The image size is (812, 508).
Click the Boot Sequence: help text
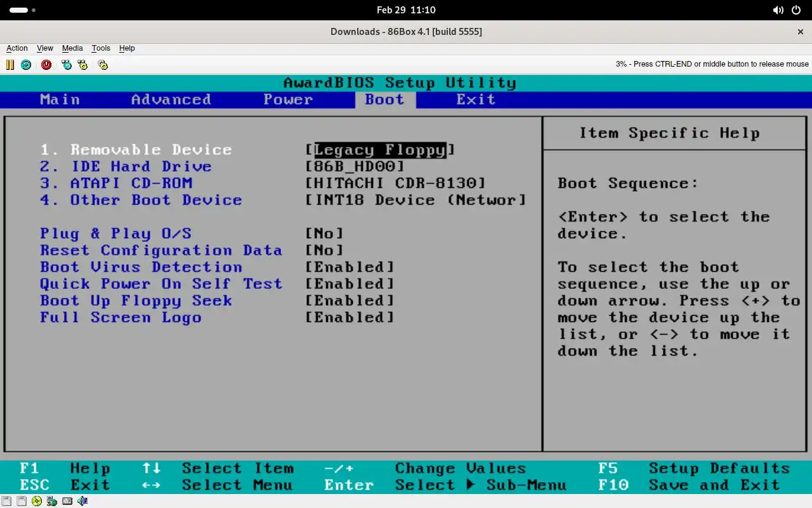tap(628, 184)
